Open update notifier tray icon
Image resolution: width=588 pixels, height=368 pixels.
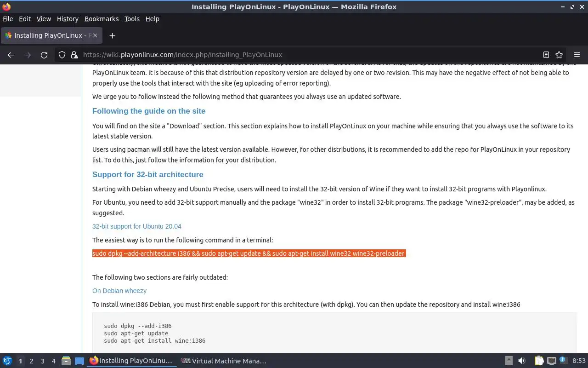click(x=564, y=360)
